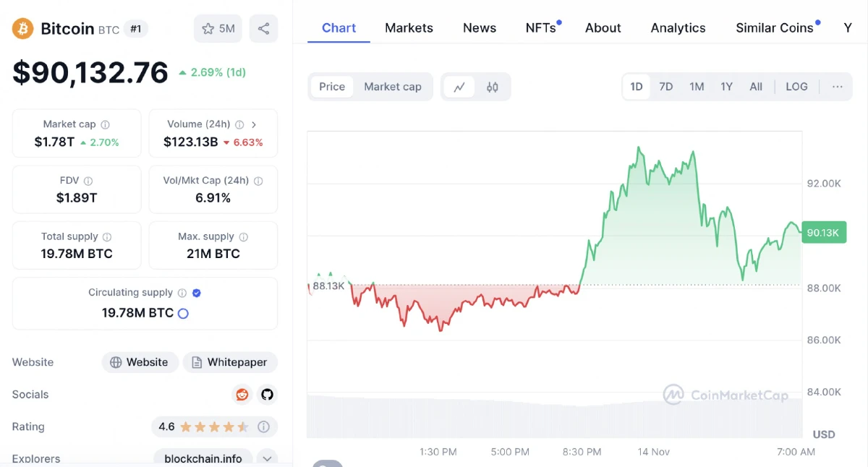Click the share icon button
The image size is (868, 467).
coord(263,29)
